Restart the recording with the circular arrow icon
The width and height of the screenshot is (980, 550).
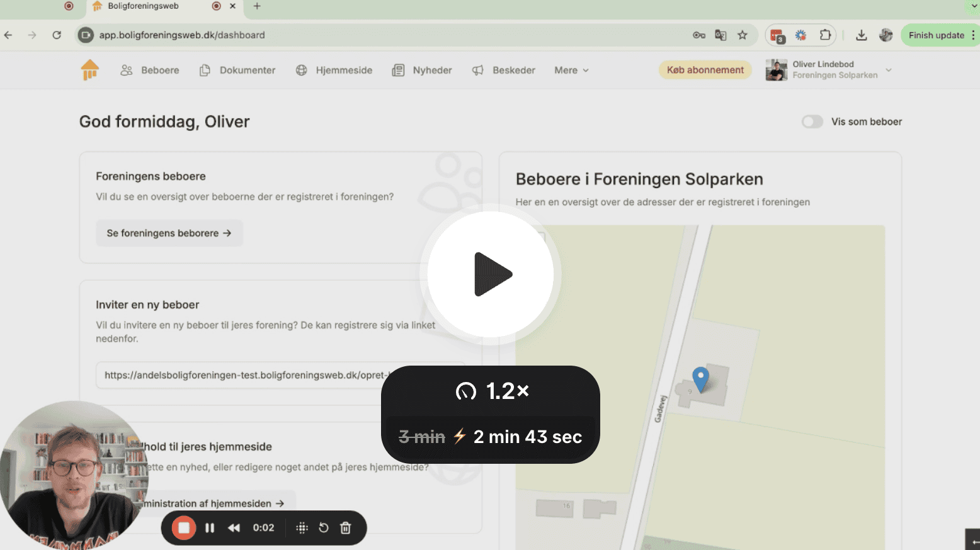pyautogui.click(x=324, y=528)
